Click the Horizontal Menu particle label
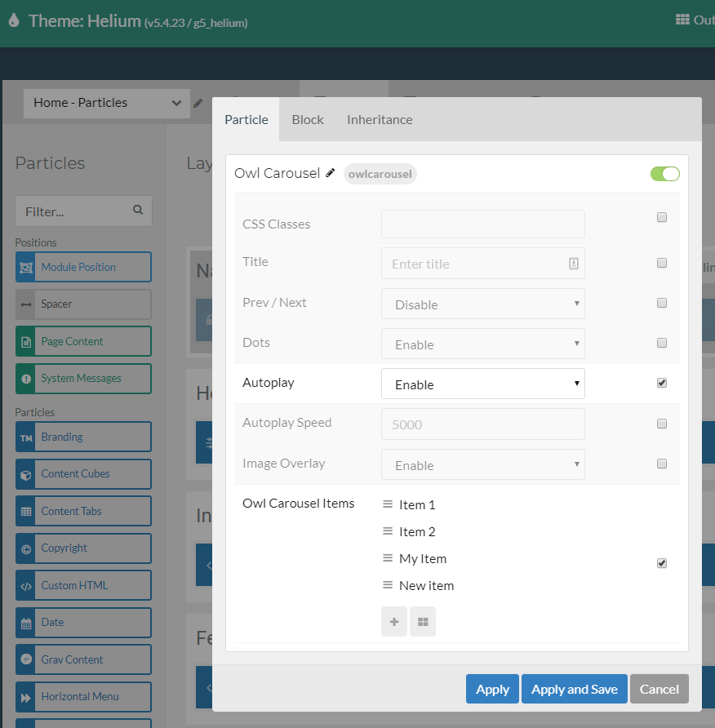This screenshot has width=715, height=728. (80, 696)
